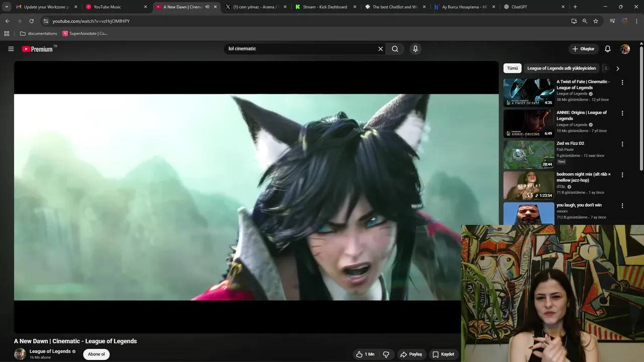Click the magnifier search button
This screenshot has width=644, height=362.
[395, 49]
